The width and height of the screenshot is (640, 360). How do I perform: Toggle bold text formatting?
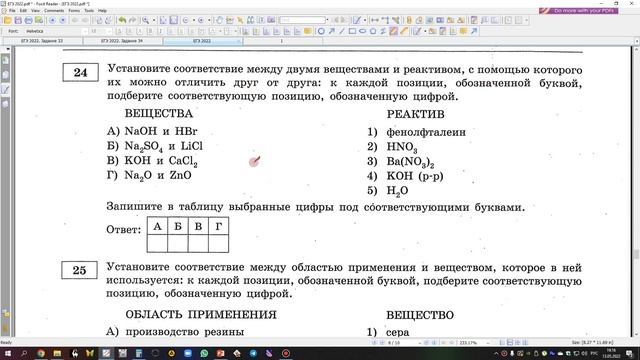tap(150, 31)
